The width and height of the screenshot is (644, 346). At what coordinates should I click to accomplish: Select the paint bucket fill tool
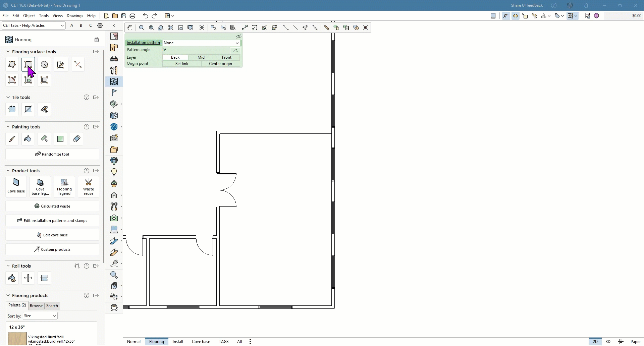coord(28,139)
